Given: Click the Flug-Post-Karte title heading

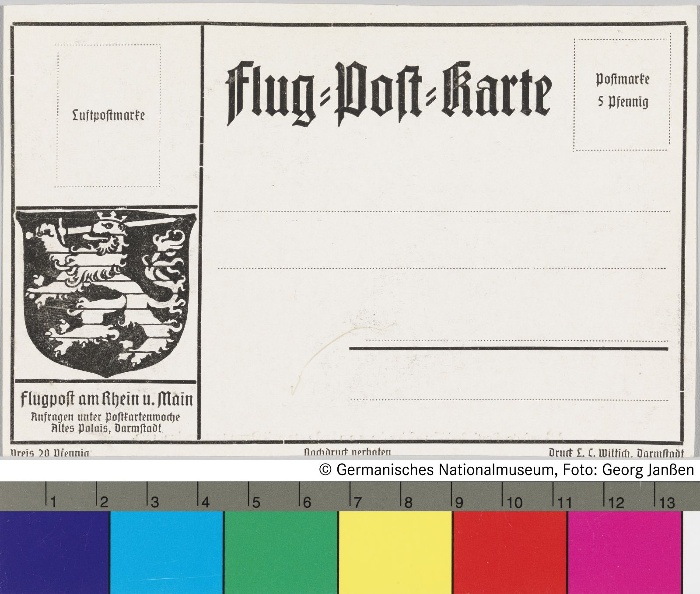Looking at the screenshot, I should (388, 94).
